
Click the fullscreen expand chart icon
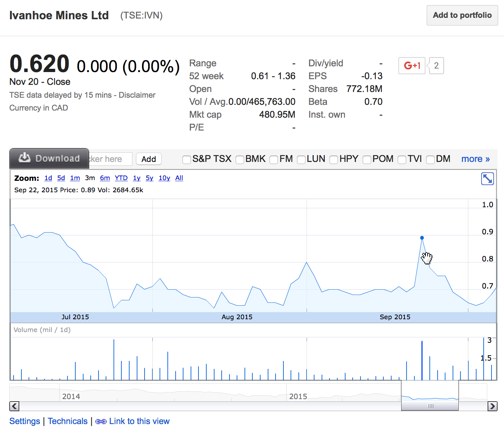pos(487,179)
